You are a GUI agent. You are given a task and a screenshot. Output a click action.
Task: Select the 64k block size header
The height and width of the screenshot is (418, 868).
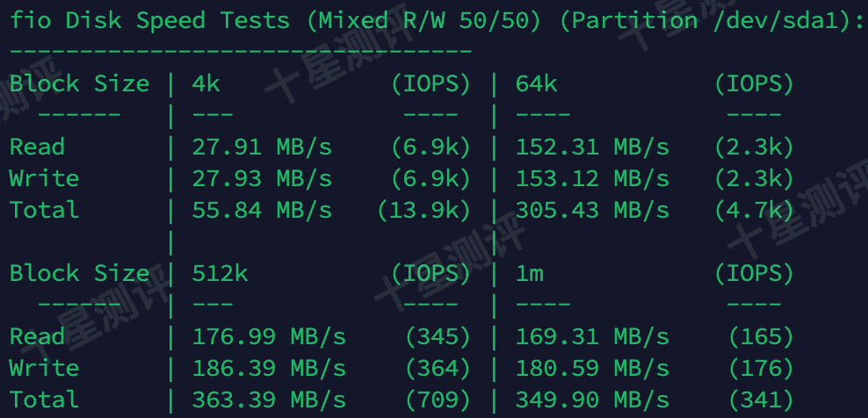[x=536, y=84]
